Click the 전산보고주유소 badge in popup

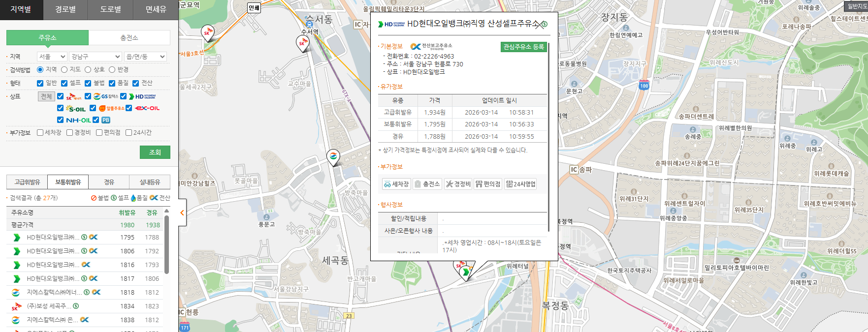[x=431, y=46]
